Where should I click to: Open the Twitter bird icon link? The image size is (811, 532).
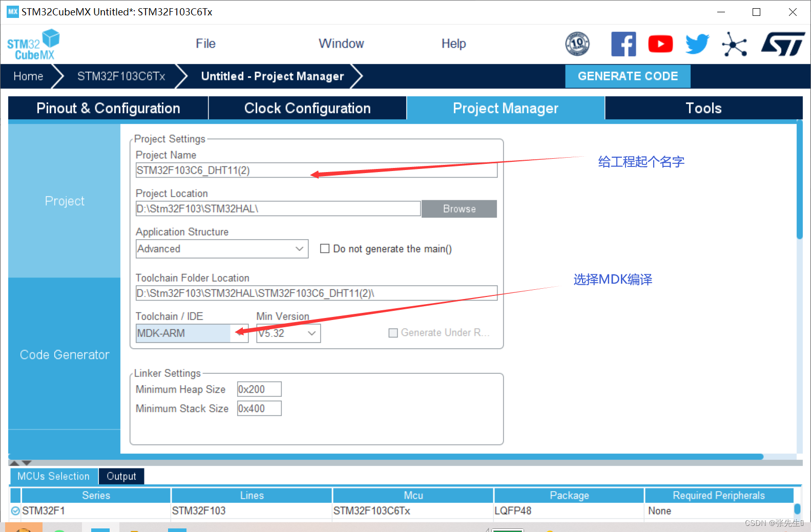pyautogui.click(x=697, y=44)
